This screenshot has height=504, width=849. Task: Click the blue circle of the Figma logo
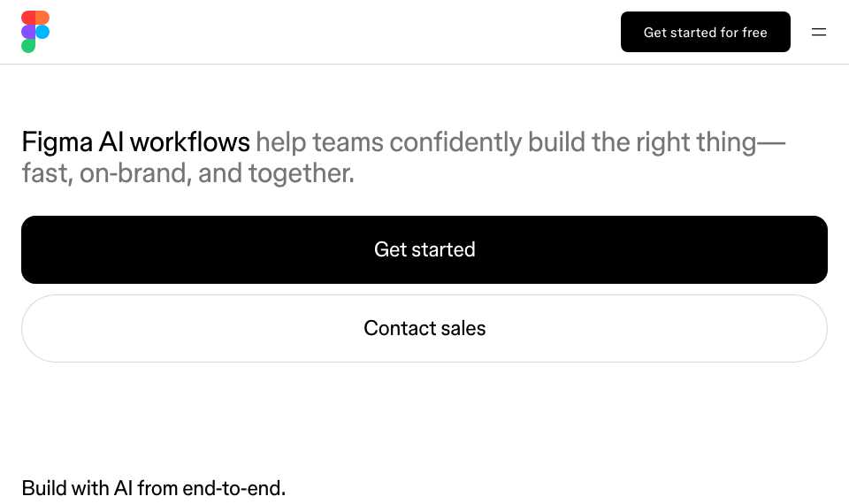pos(42,32)
